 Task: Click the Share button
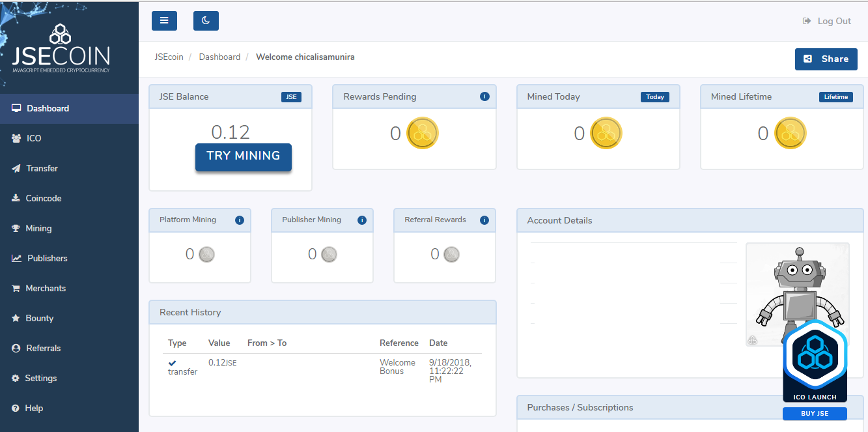pyautogui.click(x=826, y=59)
